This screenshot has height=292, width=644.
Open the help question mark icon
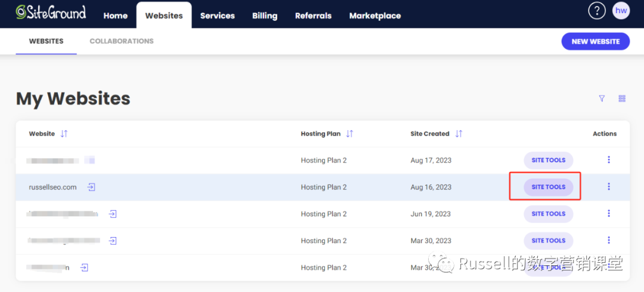pos(597,11)
